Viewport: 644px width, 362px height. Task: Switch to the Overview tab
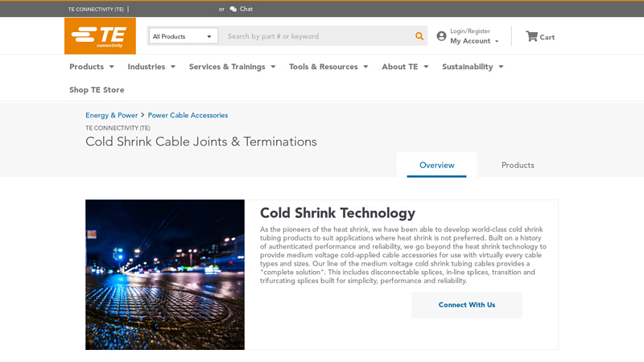click(x=436, y=165)
